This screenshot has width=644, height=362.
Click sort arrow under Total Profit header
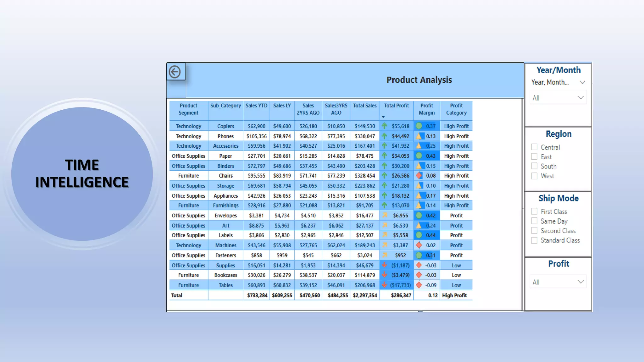(383, 117)
